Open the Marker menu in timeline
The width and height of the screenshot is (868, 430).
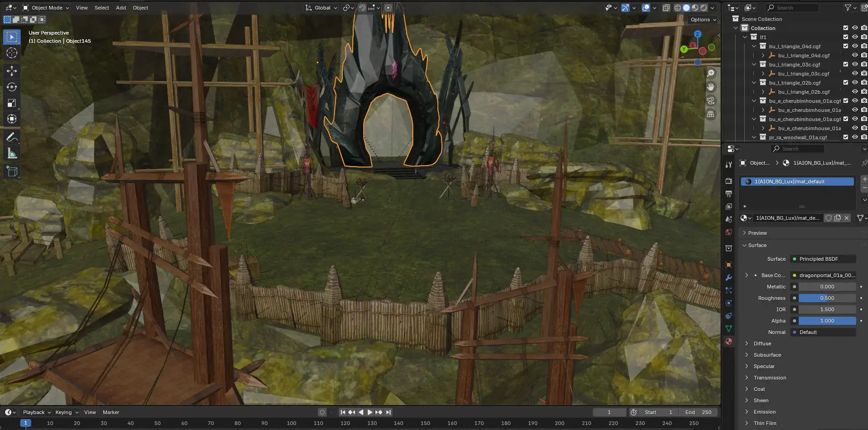click(111, 412)
